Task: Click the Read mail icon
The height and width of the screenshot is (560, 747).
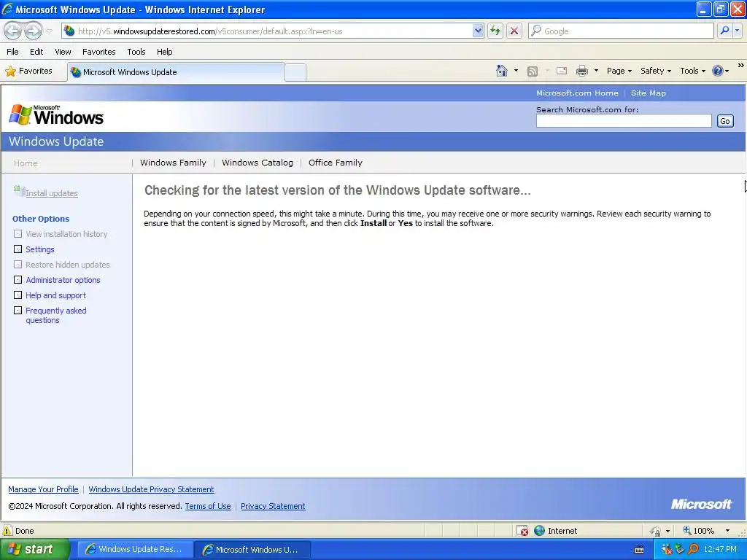Action: [562, 71]
